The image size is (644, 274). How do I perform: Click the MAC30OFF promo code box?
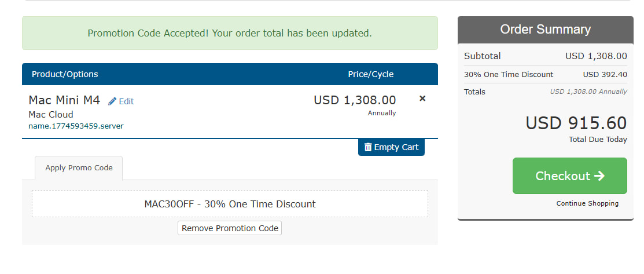230,204
